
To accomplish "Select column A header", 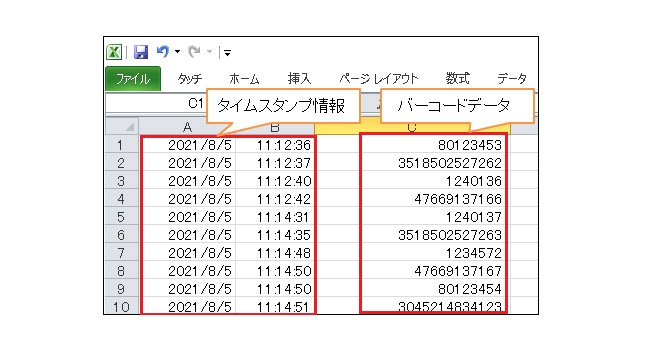I will tap(187, 127).
